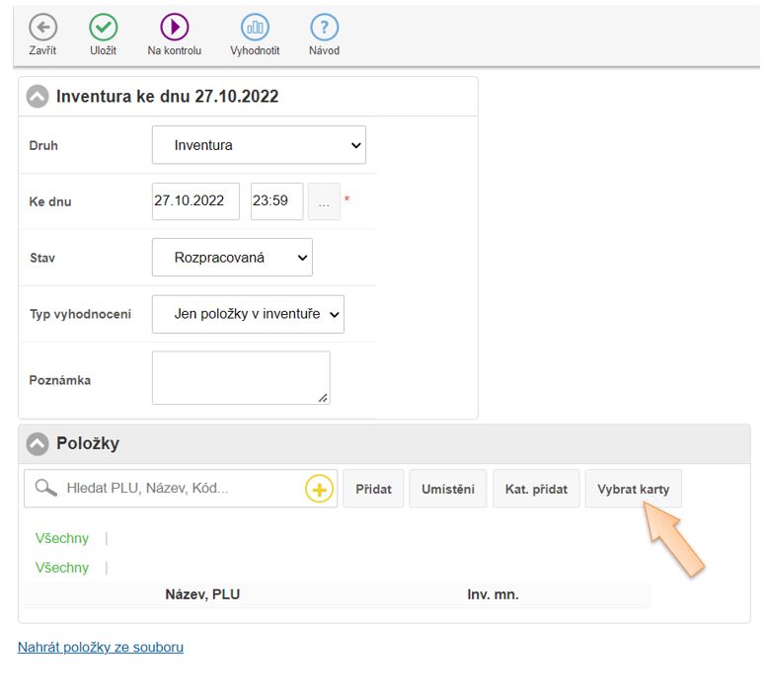
Task: Collapse the Inventura ke dnu section
Action: click(38, 97)
